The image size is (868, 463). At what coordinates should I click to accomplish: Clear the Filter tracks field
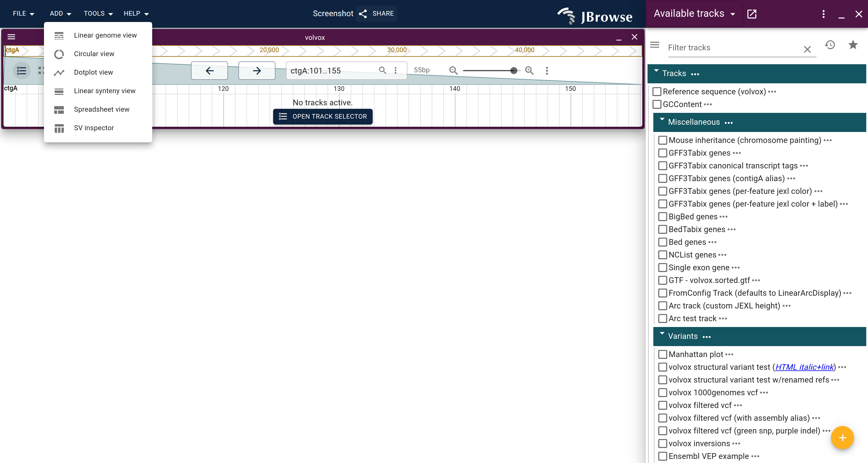pos(807,49)
